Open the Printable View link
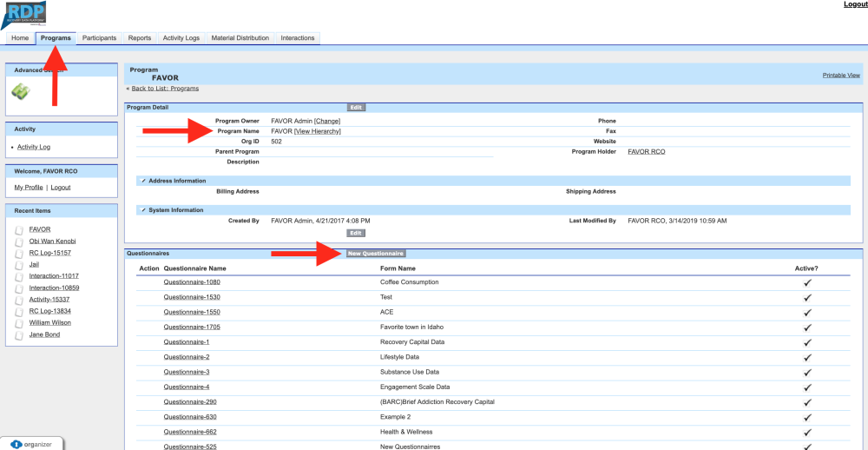This screenshot has width=868, height=450. click(x=841, y=76)
